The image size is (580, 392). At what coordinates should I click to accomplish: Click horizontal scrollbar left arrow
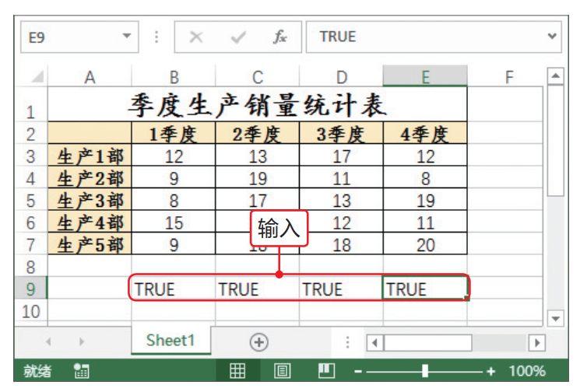point(374,343)
